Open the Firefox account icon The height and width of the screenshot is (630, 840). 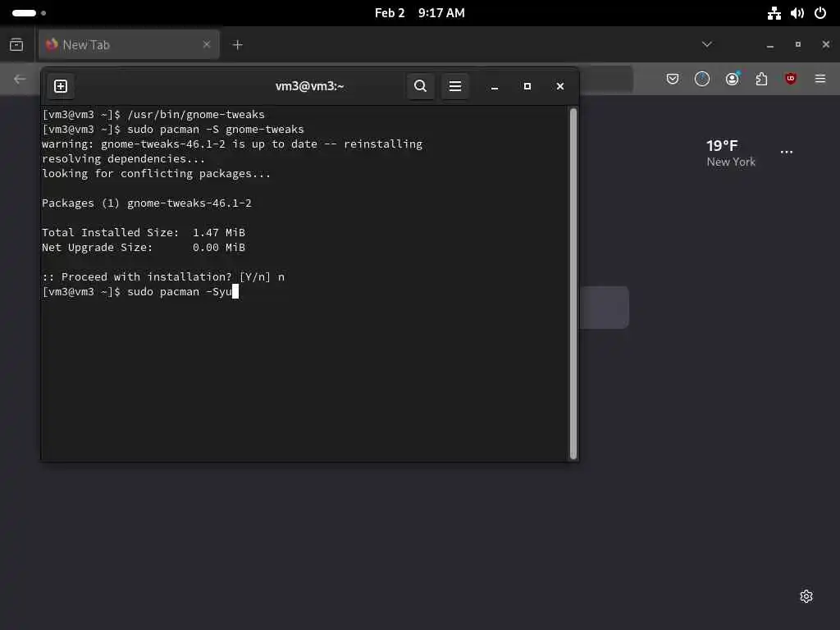tap(732, 80)
